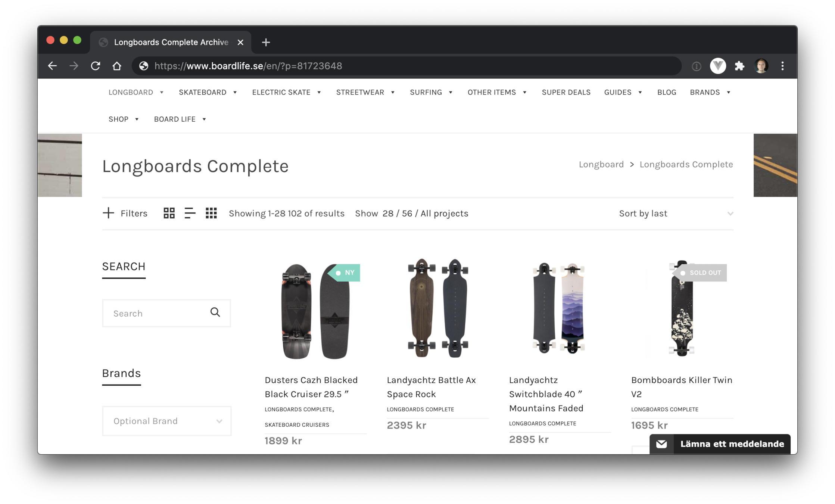This screenshot has width=835, height=504.
Task: Switch to large grid view icon
Action: 169,213
